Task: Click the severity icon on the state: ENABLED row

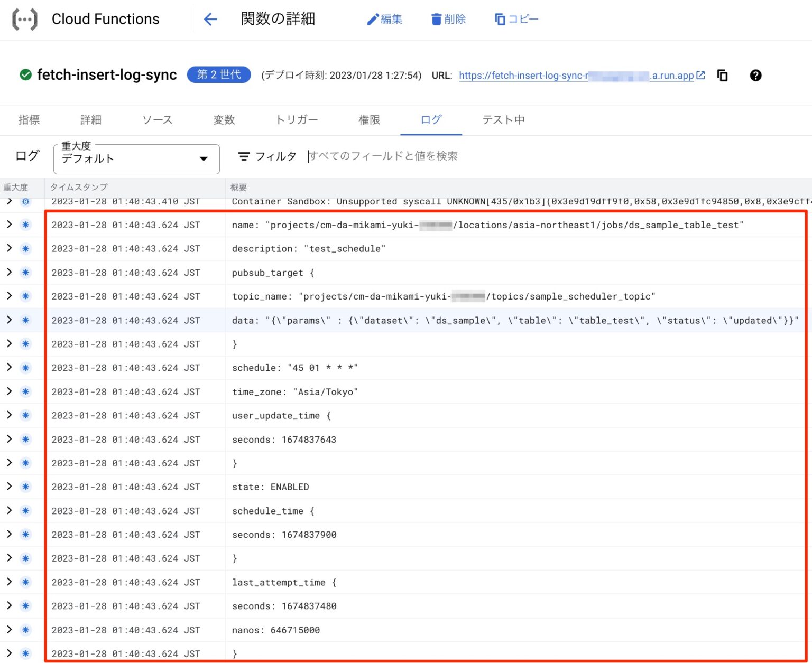Action: (24, 487)
